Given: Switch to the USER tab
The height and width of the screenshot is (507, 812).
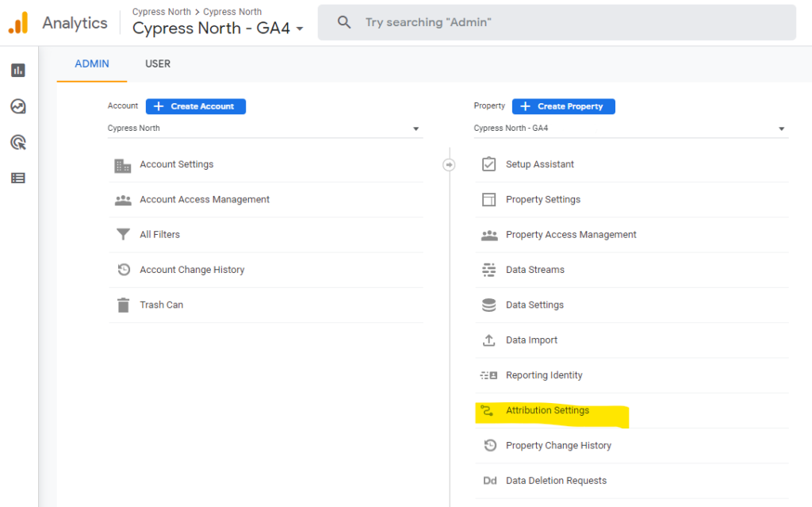Looking at the screenshot, I should click(x=158, y=63).
